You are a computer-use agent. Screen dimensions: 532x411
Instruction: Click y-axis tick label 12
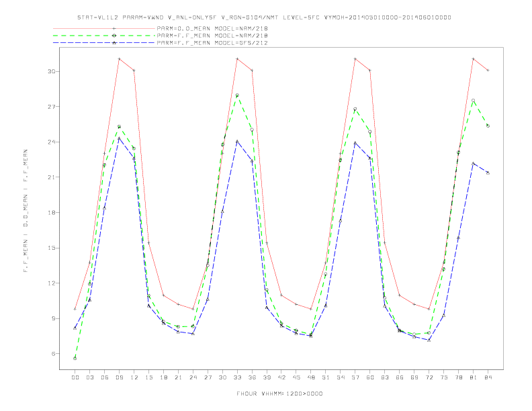click(x=51, y=283)
